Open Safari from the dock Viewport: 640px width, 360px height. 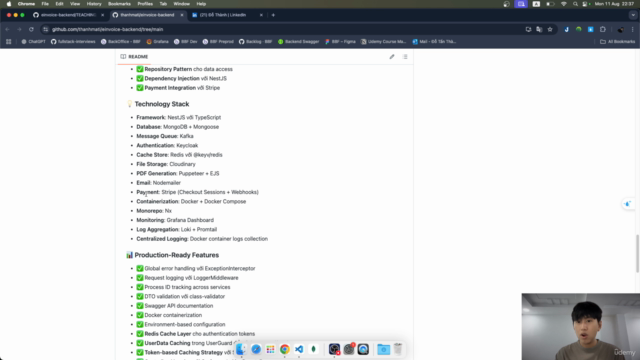(x=256, y=349)
